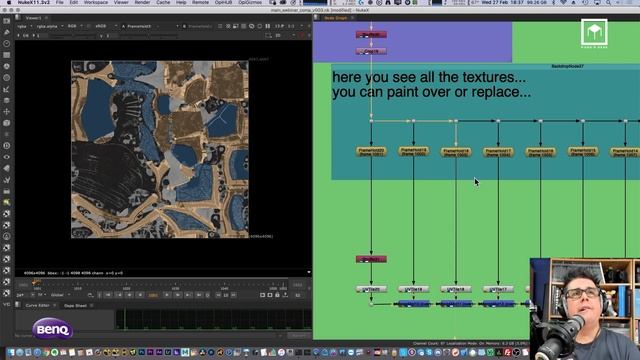The image size is (640, 360).
Task: Open the Color nodes toolbar menu
Action: point(7,66)
